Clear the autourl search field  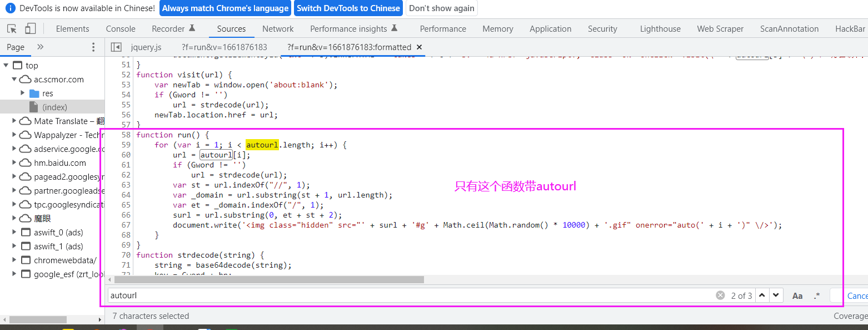720,295
